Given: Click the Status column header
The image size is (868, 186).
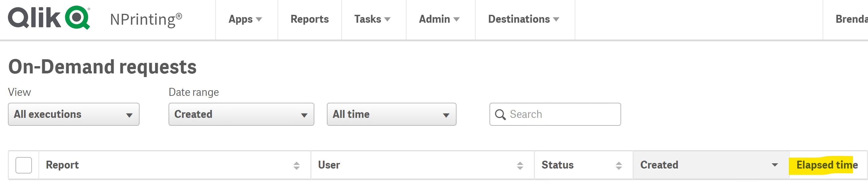Looking at the screenshot, I should coord(557,165).
